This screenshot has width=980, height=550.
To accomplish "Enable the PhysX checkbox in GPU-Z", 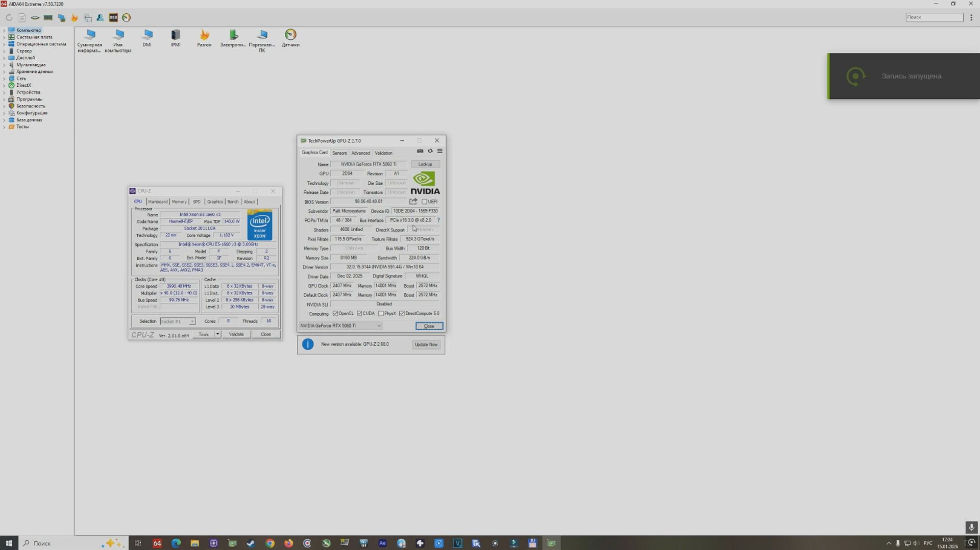I will point(381,313).
